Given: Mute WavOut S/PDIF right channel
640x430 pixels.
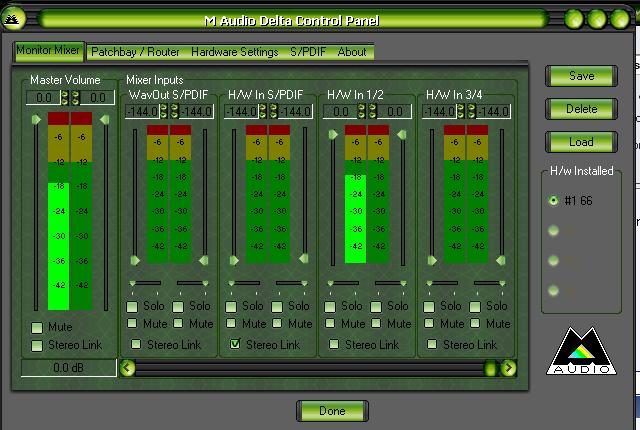Looking at the screenshot, I should pyautogui.click(x=178, y=324).
